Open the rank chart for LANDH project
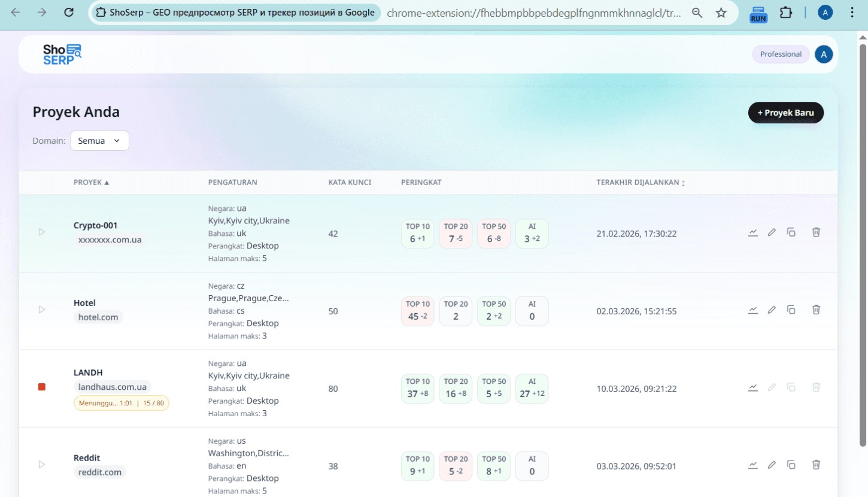This screenshot has height=497, width=868. tap(753, 387)
